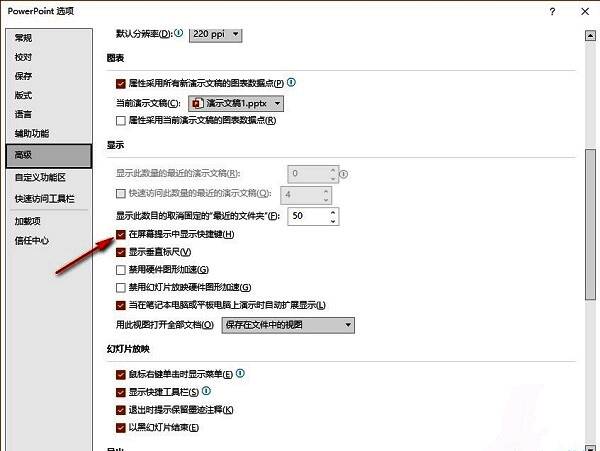
Task: Select 常规 in options sidebar
Action: [49, 38]
